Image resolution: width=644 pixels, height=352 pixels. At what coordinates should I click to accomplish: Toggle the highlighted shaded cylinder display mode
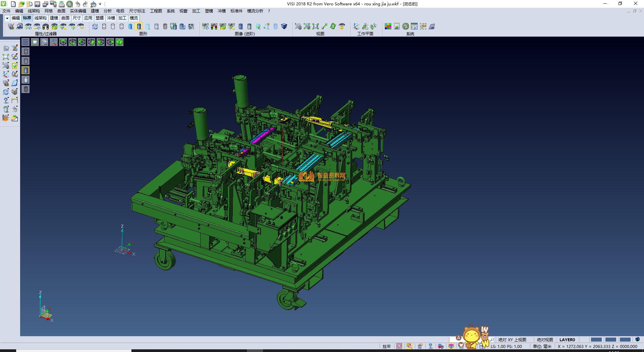[x=139, y=26]
